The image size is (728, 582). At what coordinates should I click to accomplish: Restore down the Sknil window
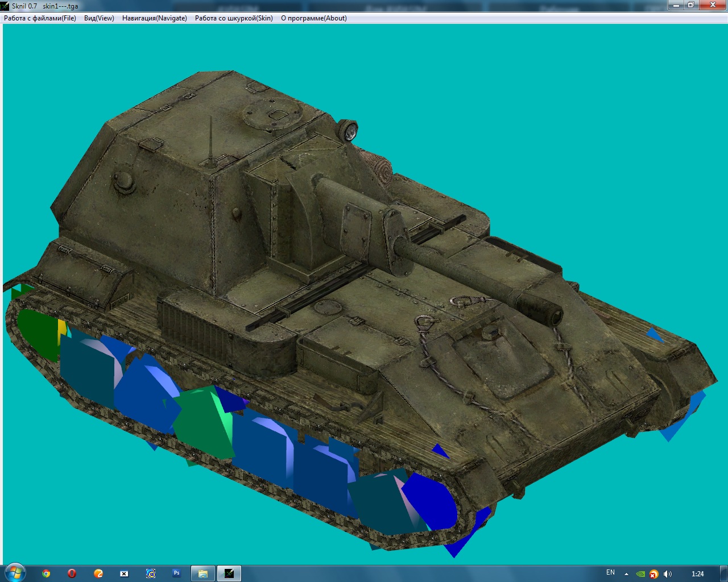click(690, 5)
